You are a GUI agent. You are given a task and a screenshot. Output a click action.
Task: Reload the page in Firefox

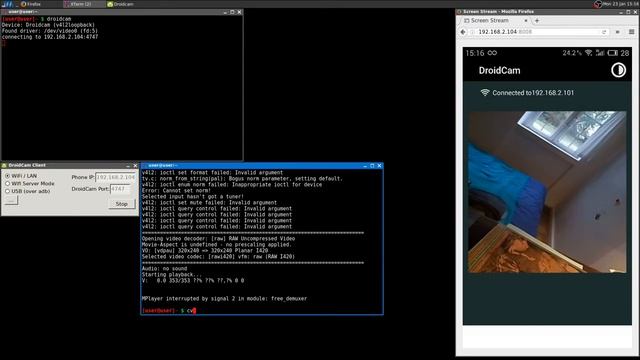604,32
